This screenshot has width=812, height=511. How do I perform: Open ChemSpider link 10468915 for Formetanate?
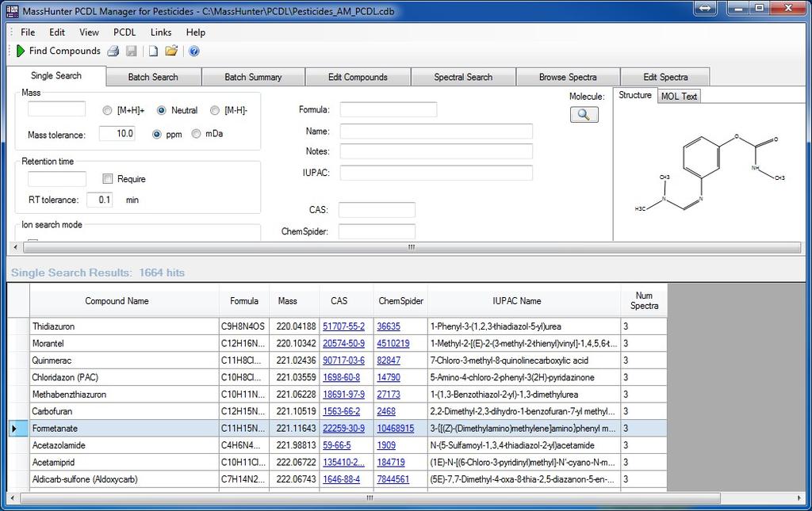[396, 429]
